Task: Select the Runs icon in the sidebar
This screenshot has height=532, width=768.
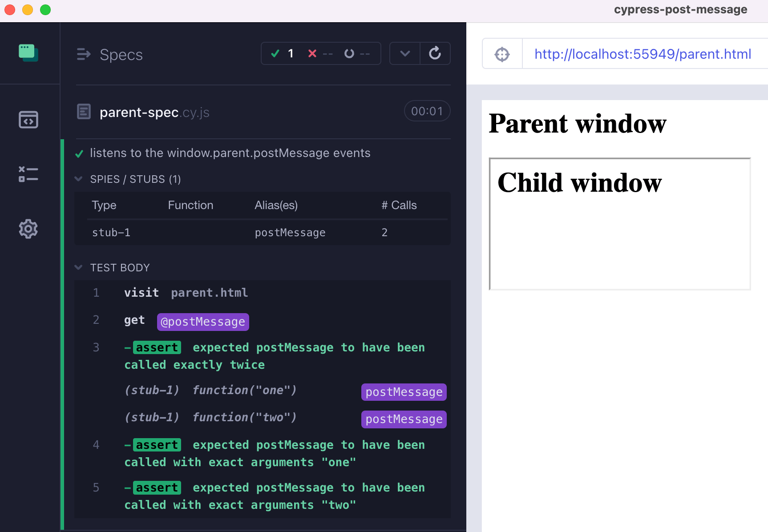Action: [28, 174]
